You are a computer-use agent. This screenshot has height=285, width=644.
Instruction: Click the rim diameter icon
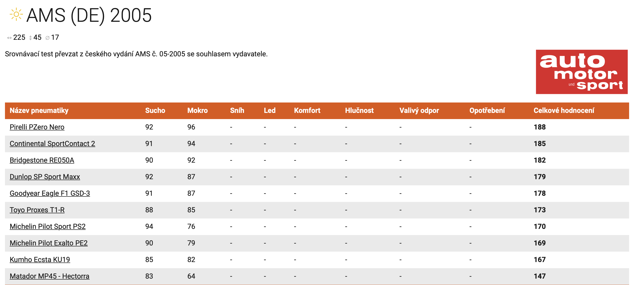[48, 38]
